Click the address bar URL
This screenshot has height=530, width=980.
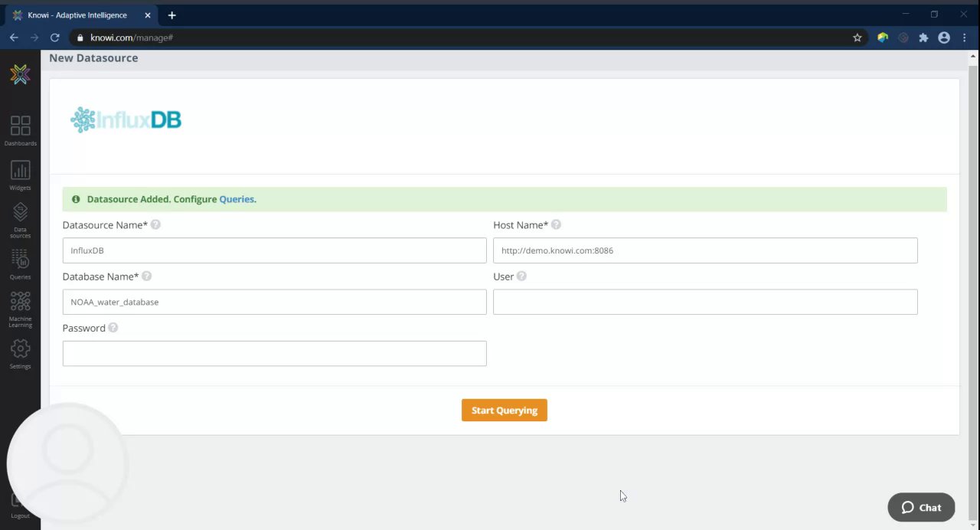pyautogui.click(x=132, y=38)
